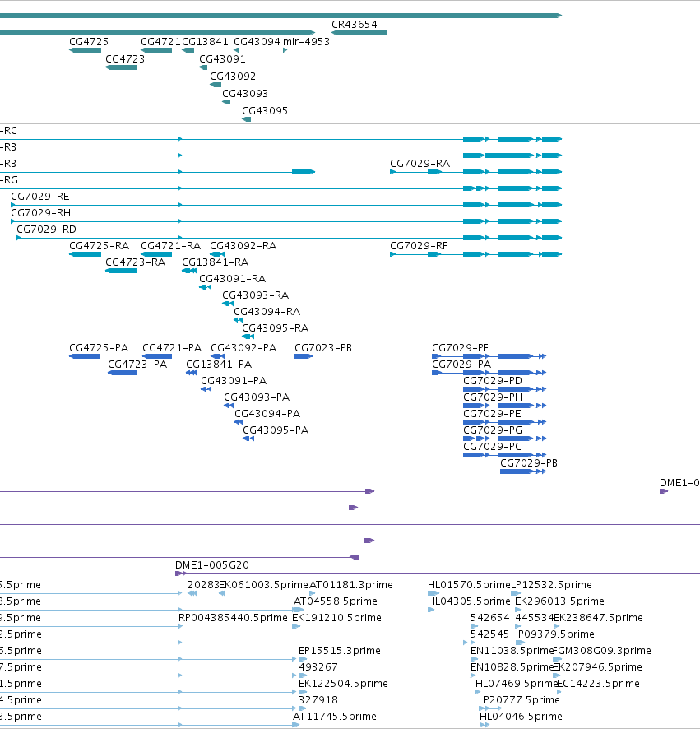Click EST label 493267

pos(318,666)
